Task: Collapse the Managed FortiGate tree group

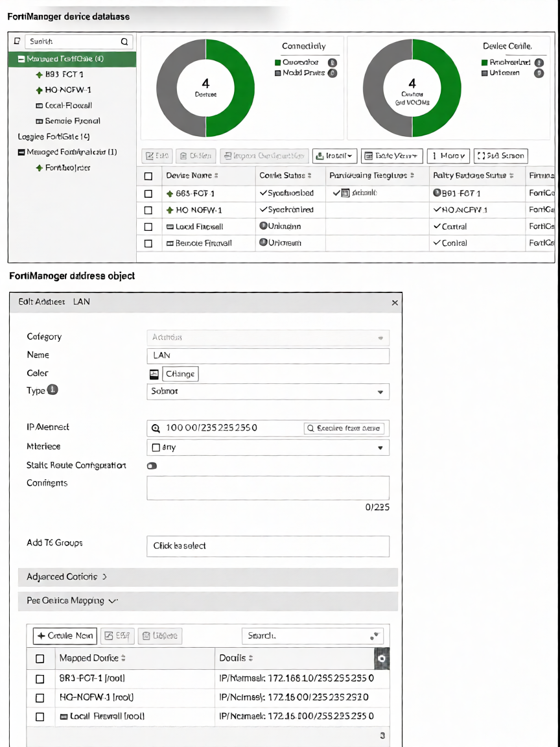Action: click(21, 59)
